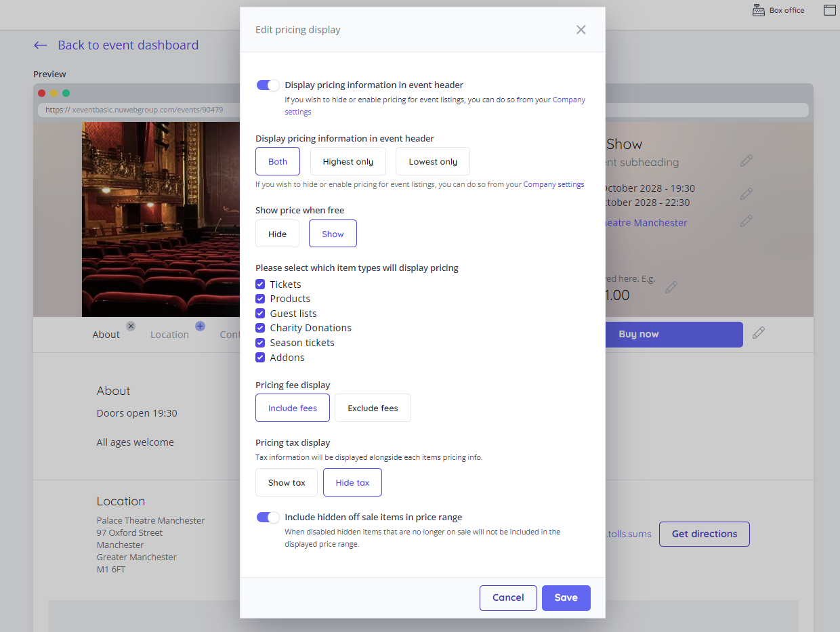Choose Exclude fees for pricing display
Viewport: 840px width, 632px height.
click(x=373, y=408)
